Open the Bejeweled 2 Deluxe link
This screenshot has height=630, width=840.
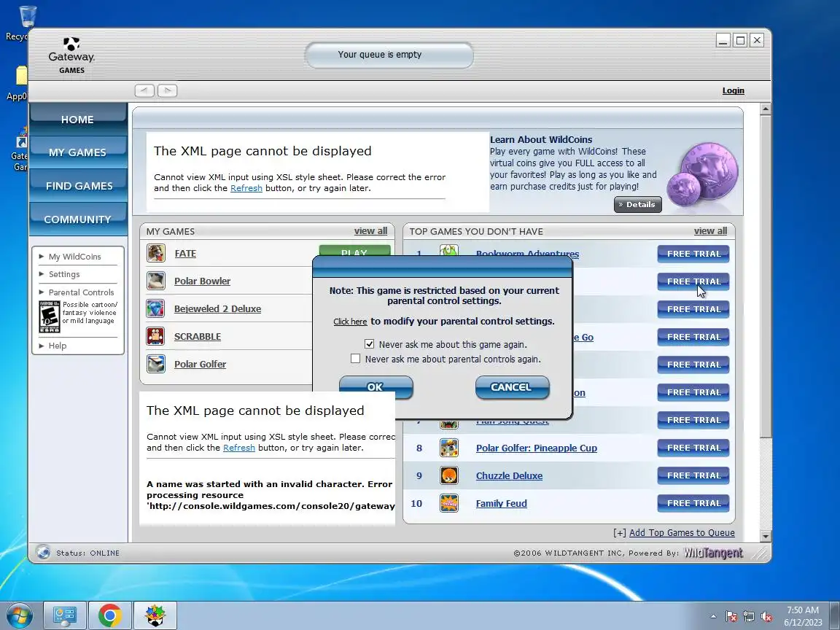217,308
